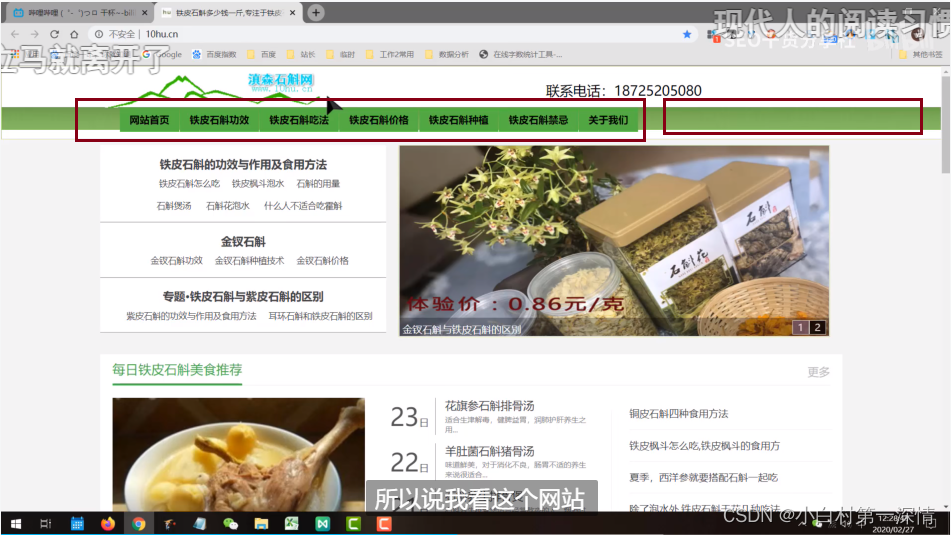Open the 站长 bookmark folder

tap(301, 54)
